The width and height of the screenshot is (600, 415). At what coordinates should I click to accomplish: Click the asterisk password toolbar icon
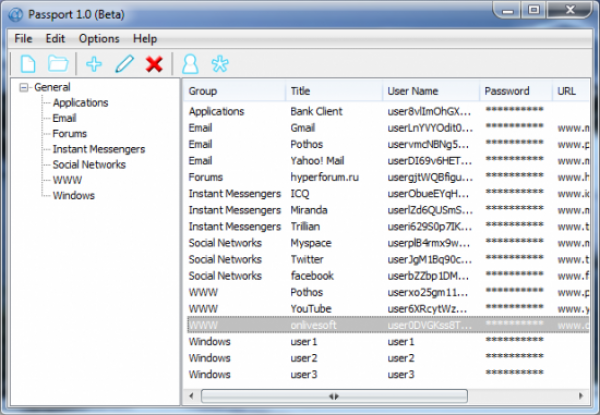(x=220, y=64)
